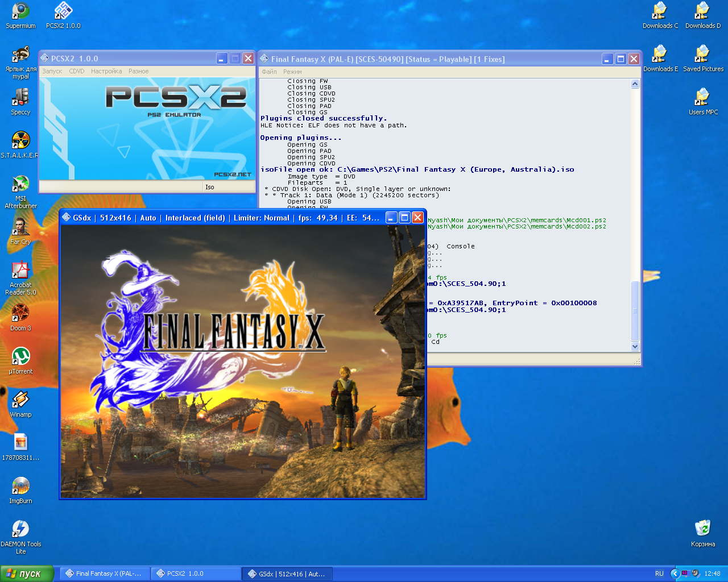Select the DAEMON Tools Lite icon

coord(20,537)
